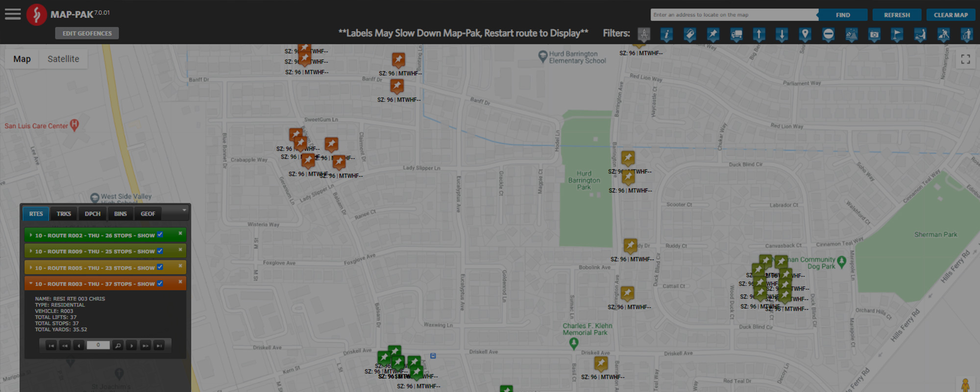Toggle the up arrow filter
Image resolution: width=980 pixels, height=392 pixels.
[759, 34]
